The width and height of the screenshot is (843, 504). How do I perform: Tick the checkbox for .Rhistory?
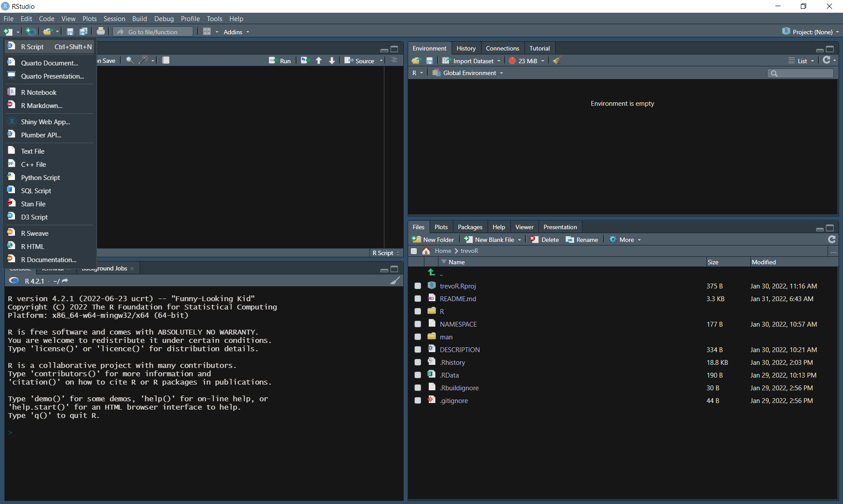pos(418,362)
